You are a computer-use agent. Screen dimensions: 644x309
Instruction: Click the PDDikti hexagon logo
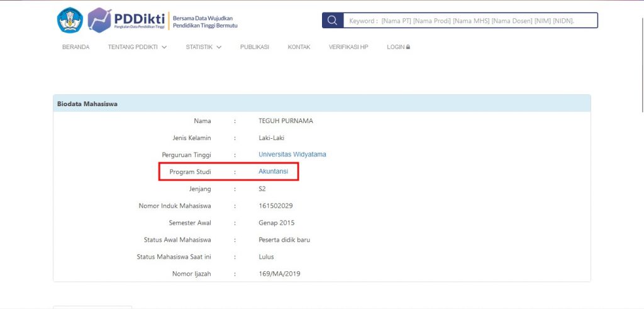[x=99, y=20]
